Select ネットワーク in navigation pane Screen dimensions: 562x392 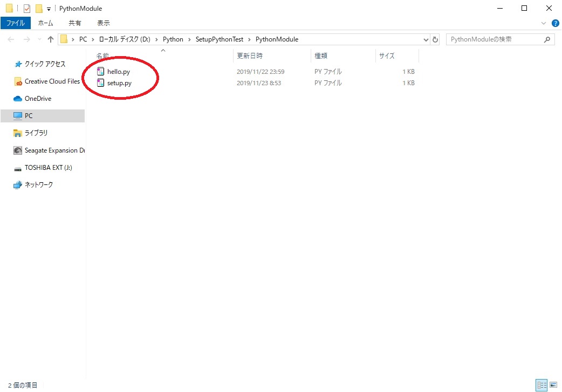point(39,185)
